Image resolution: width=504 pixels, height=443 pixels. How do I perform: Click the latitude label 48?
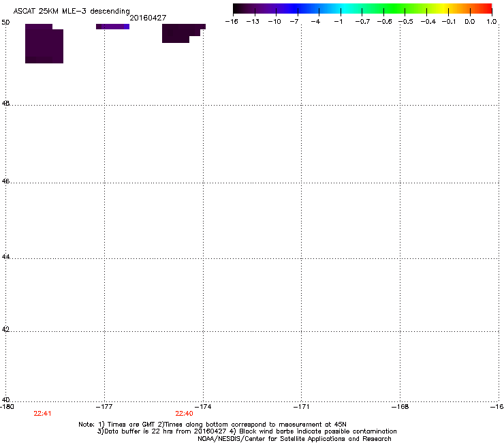(5, 104)
